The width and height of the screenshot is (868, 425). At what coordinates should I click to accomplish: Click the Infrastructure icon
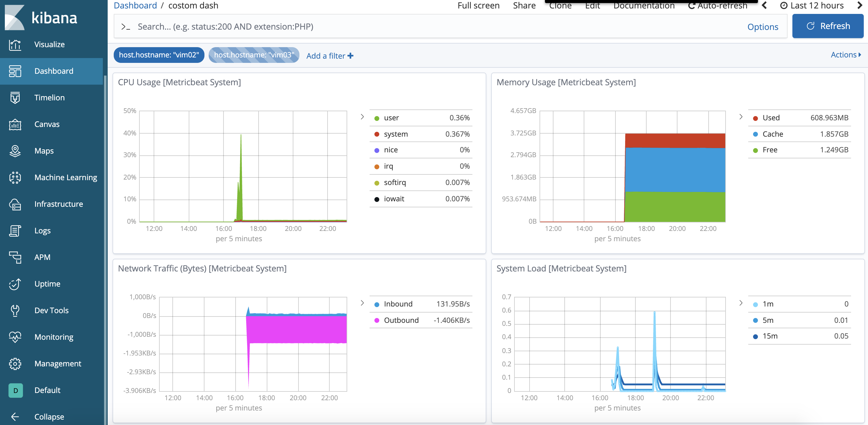click(x=15, y=204)
